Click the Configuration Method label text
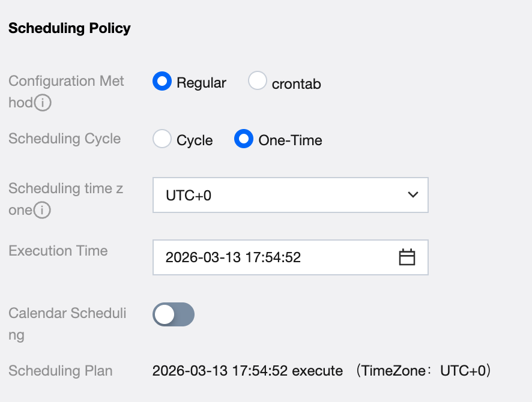Viewport: 532px width, 402px height. pos(66,82)
